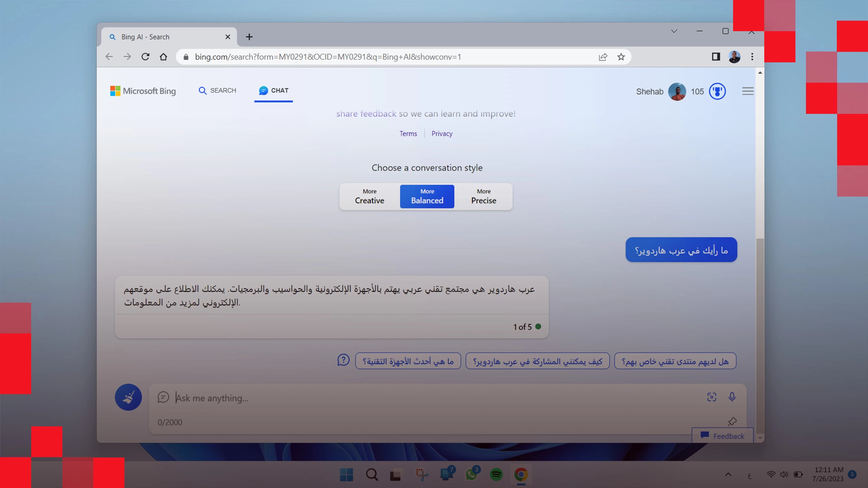Image resolution: width=868 pixels, height=488 pixels.
Task: Switch to the SEARCH tab
Action: pyautogui.click(x=217, y=90)
